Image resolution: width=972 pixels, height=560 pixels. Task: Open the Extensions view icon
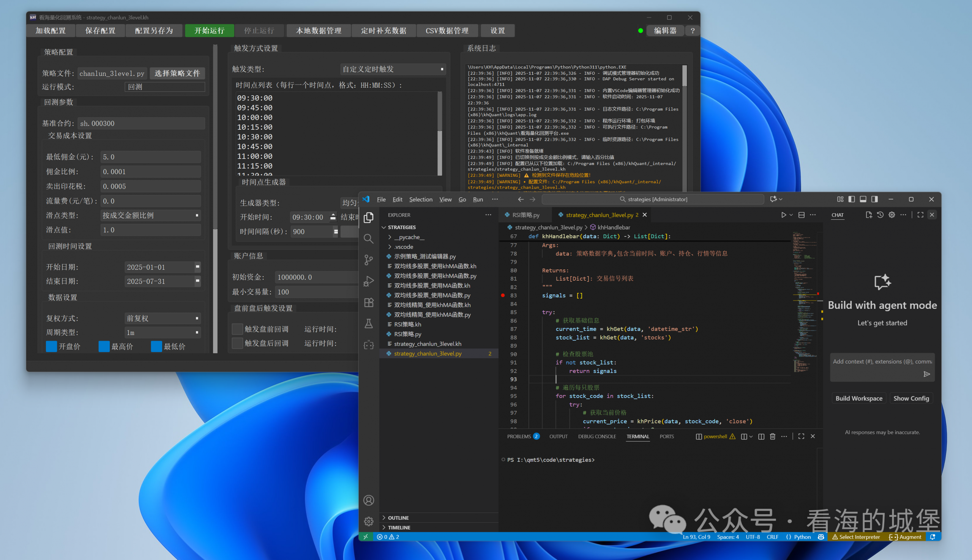[368, 302]
